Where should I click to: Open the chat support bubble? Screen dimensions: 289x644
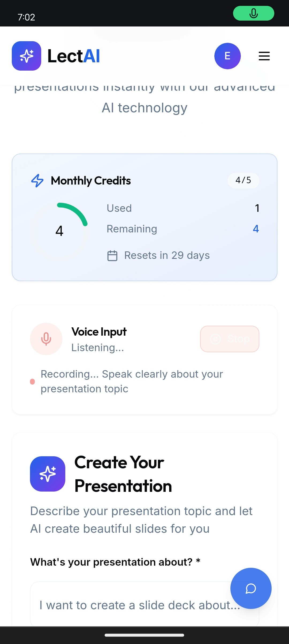[251, 588]
